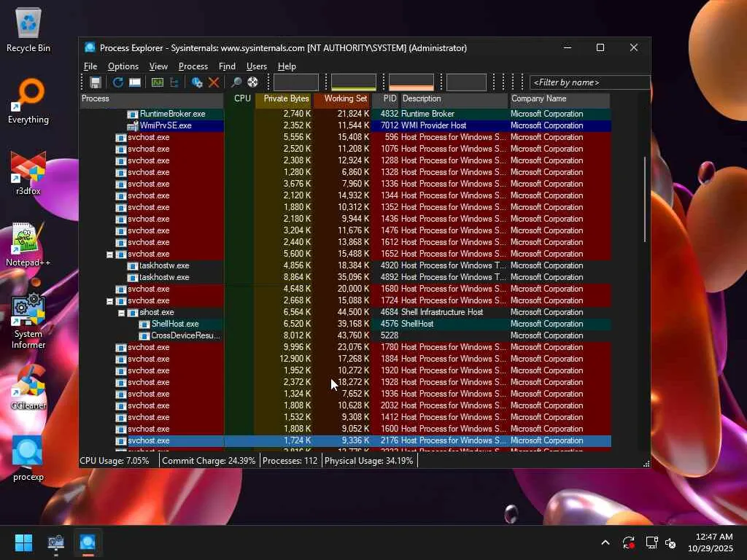
Task: Click the toolbar mini graph with the orange bar
Action: [x=411, y=82]
